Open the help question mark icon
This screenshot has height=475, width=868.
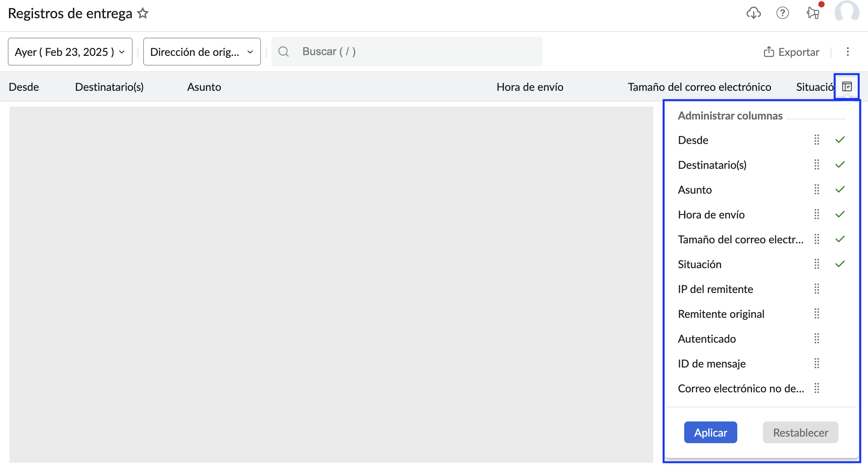click(x=782, y=13)
